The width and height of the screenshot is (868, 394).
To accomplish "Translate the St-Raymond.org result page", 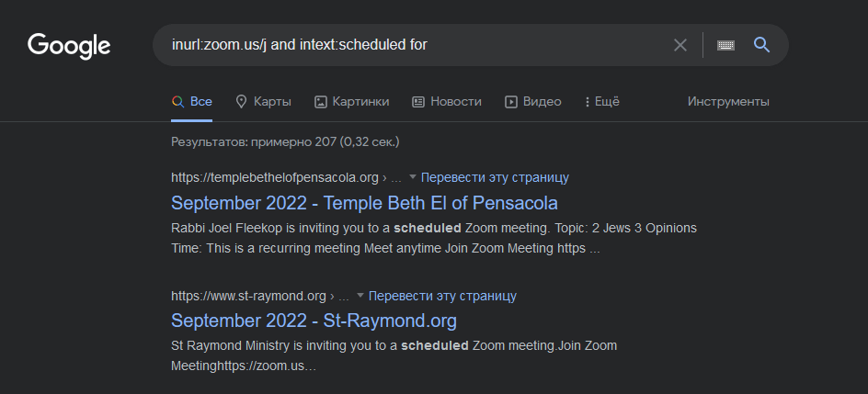I will tap(442, 296).
